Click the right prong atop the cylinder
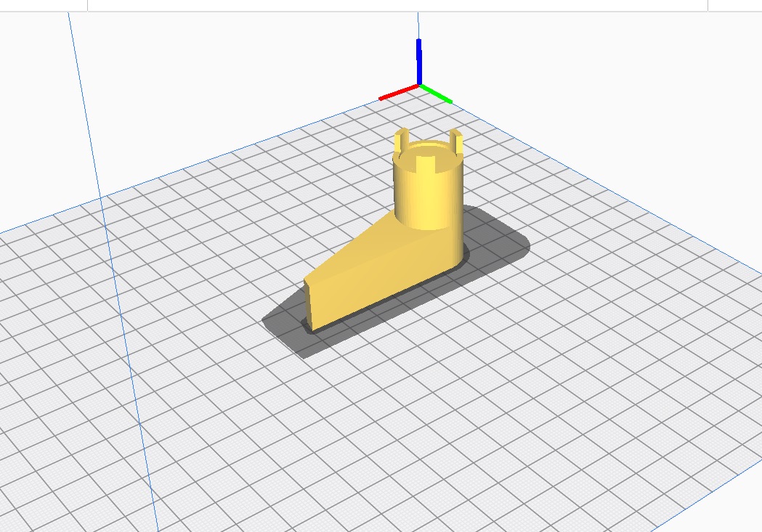The width and height of the screenshot is (762, 532). click(x=456, y=140)
